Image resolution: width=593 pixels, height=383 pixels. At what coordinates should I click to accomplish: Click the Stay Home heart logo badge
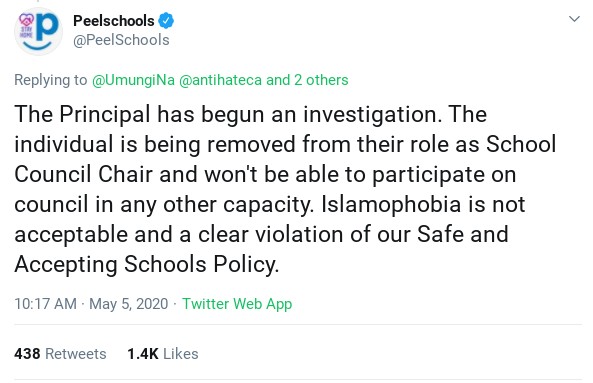[26, 26]
